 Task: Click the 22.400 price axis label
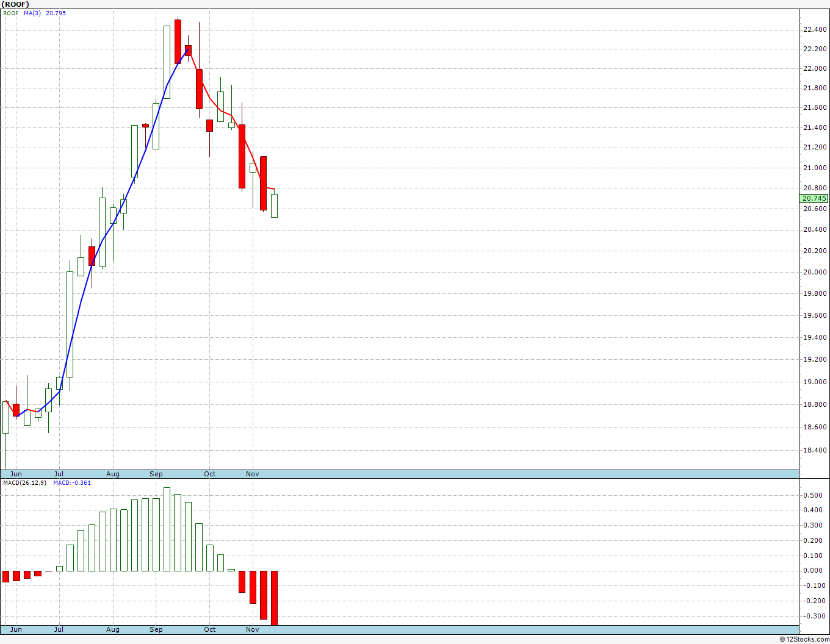(x=815, y=29)
